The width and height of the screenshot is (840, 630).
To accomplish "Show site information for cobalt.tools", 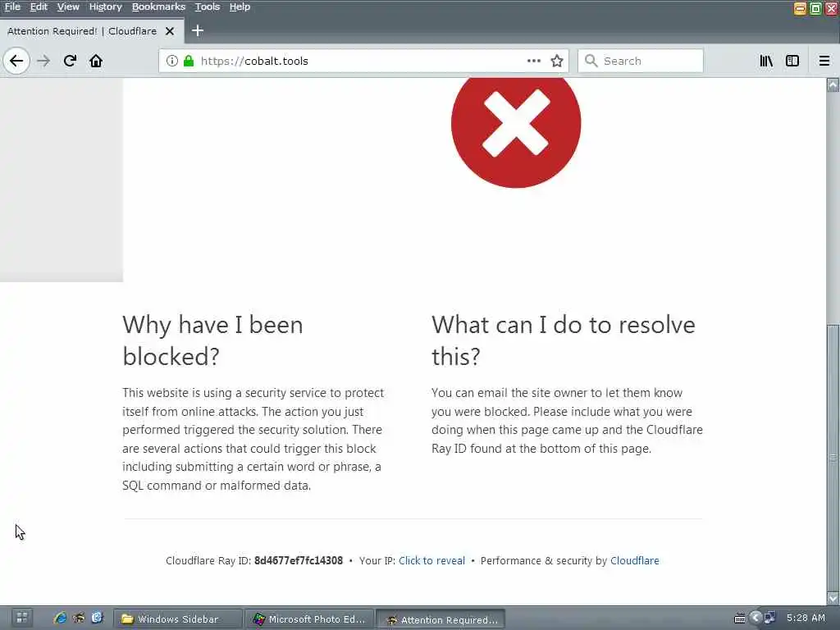I will 171,61.
